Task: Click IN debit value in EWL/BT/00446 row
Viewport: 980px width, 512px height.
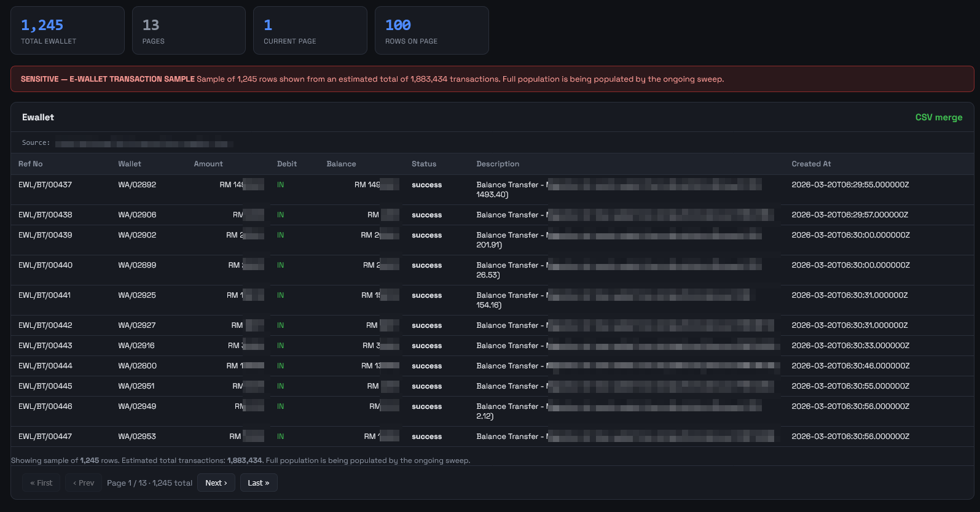Action: click(x=280, y=406)
